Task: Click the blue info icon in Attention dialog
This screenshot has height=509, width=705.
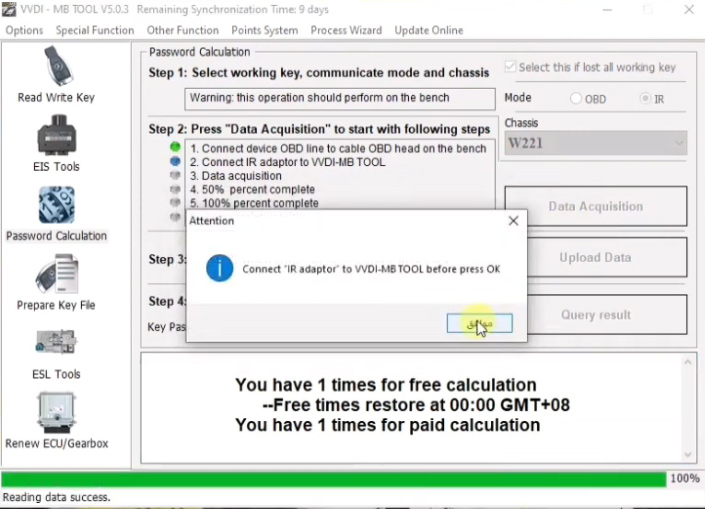Action: pos(219,268)
